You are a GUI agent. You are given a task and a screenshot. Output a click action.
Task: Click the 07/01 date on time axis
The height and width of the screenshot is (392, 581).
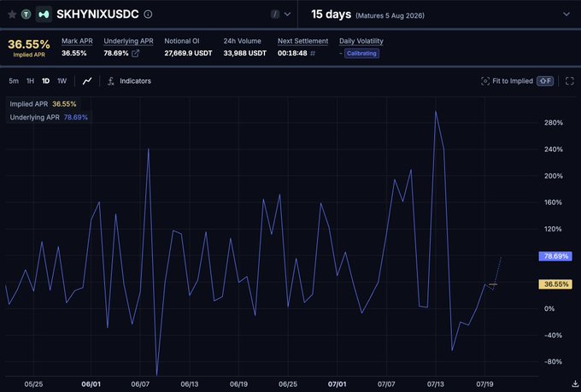[x=337, y=384]
